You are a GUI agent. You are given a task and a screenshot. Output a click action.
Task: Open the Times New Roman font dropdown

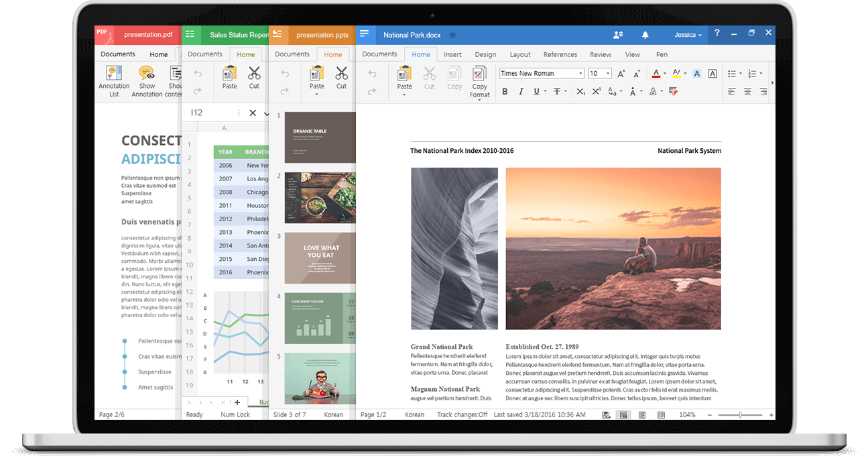tap(580, 74)
